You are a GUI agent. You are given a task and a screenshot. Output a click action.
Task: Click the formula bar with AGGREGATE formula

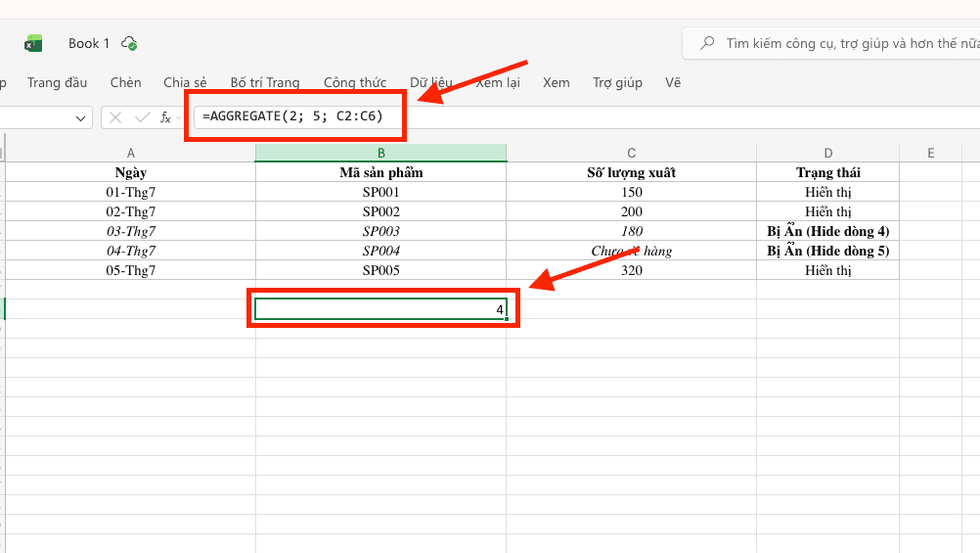click(x=588, y=117)
